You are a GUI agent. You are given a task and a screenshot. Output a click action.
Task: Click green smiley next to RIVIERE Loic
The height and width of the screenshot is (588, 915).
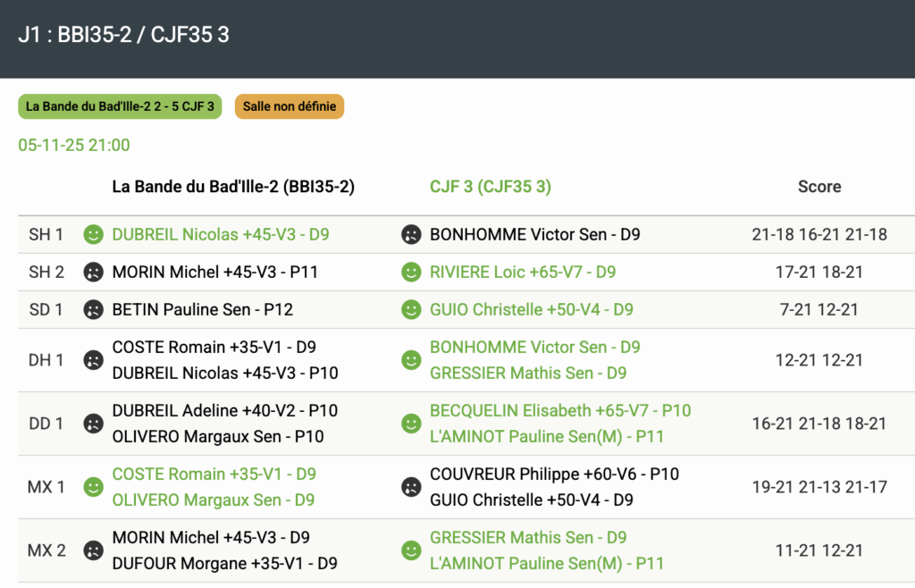(x=411, y=273)
